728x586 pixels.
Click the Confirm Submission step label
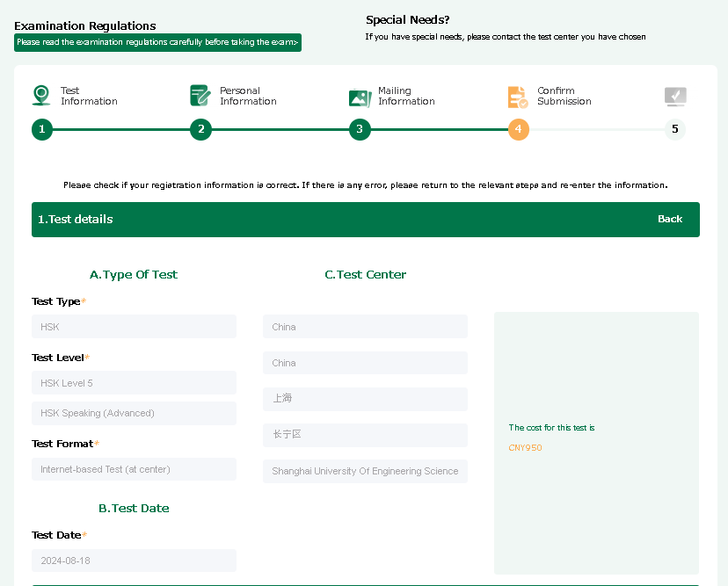564,96
